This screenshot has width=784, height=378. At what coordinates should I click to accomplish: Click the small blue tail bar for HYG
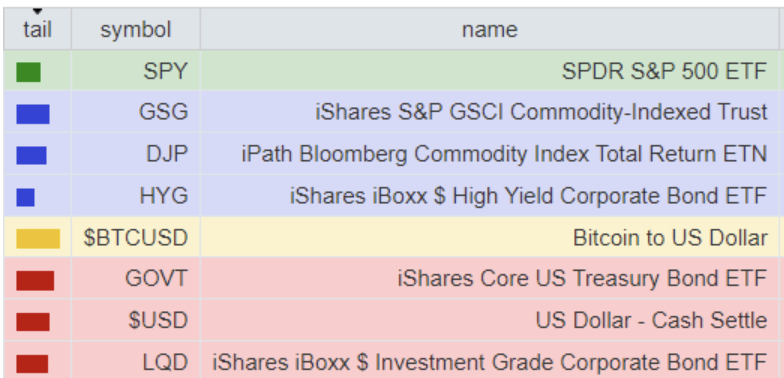click(x=26, y=197)
